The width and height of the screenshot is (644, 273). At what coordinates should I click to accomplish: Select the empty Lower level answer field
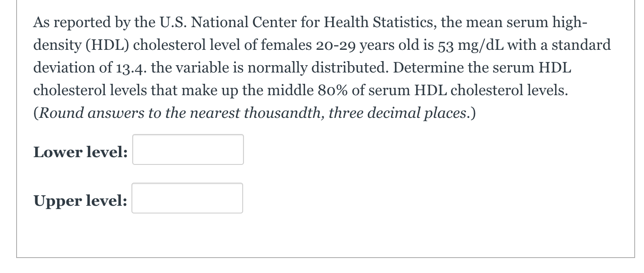coord(188,149)
